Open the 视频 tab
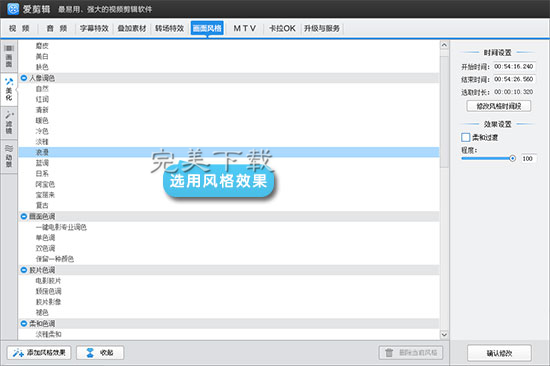Image resolution: width=550 pixels, height=366 pixels. click(x=19, y=28)
